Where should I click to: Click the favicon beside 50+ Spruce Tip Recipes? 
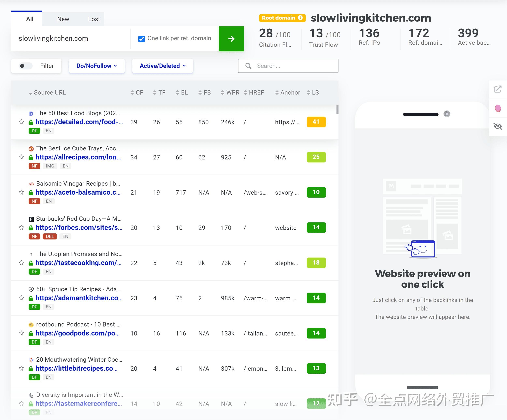[31, 289]
